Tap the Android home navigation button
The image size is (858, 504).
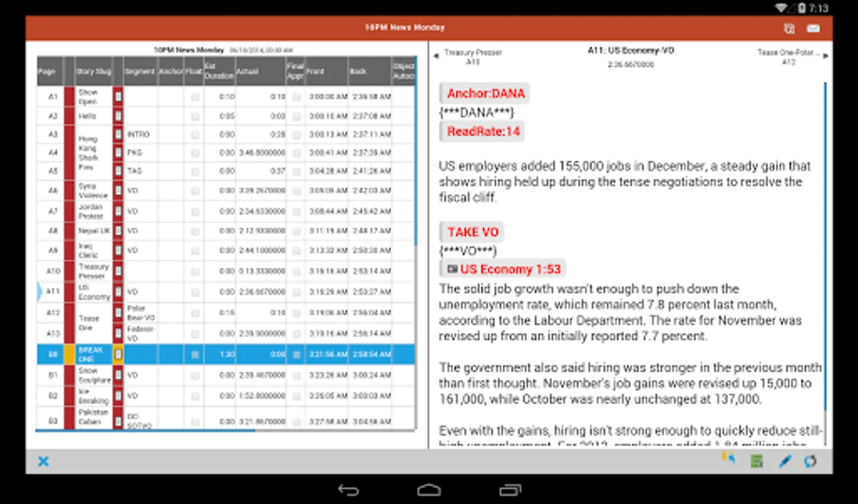point(429,490)
